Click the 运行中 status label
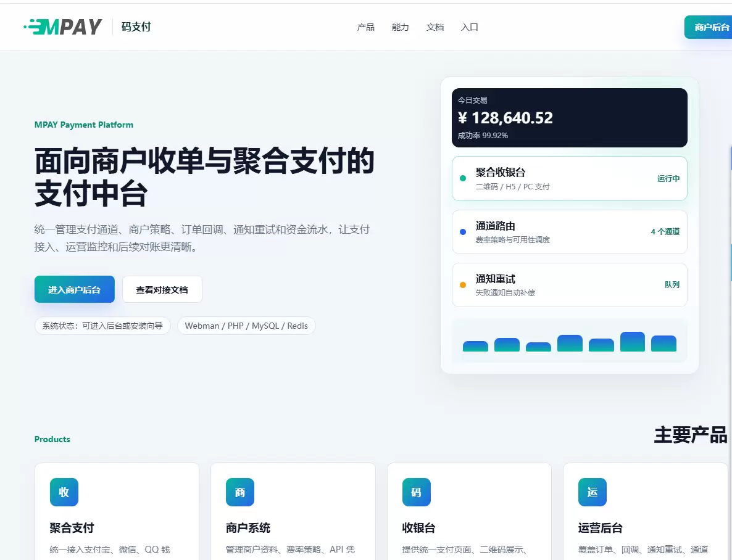The image size is (732, 560). (668, 179)
